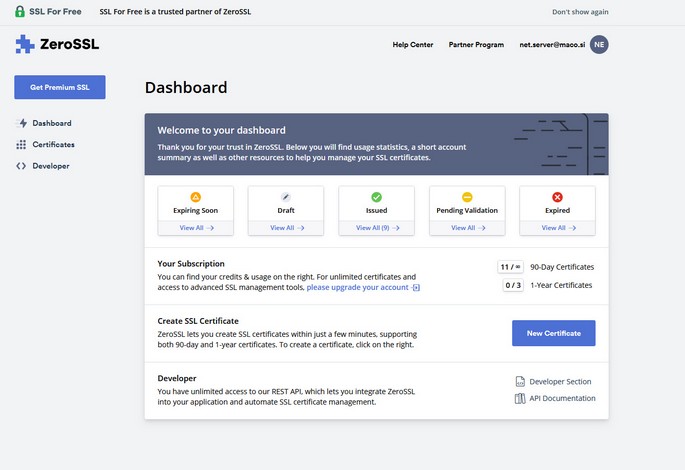685x470 pixels.
Task: Click the New Certificate button
Action: point(553,333)
